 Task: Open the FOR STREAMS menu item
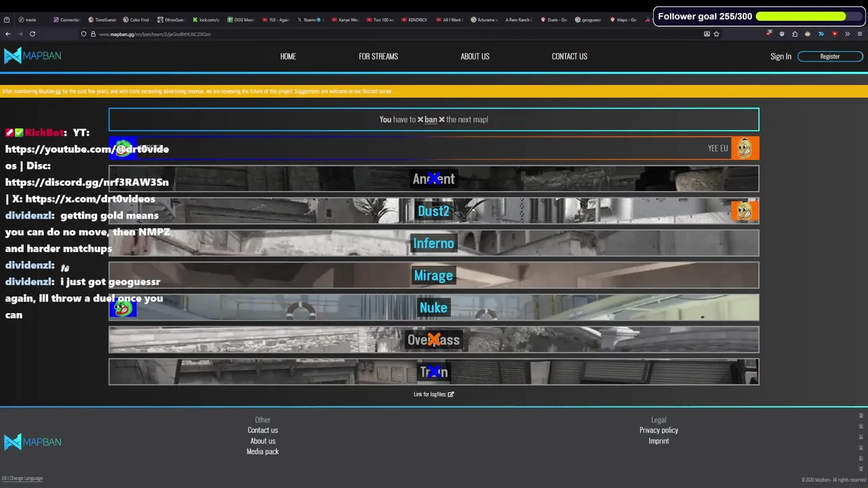click(378, 56)
